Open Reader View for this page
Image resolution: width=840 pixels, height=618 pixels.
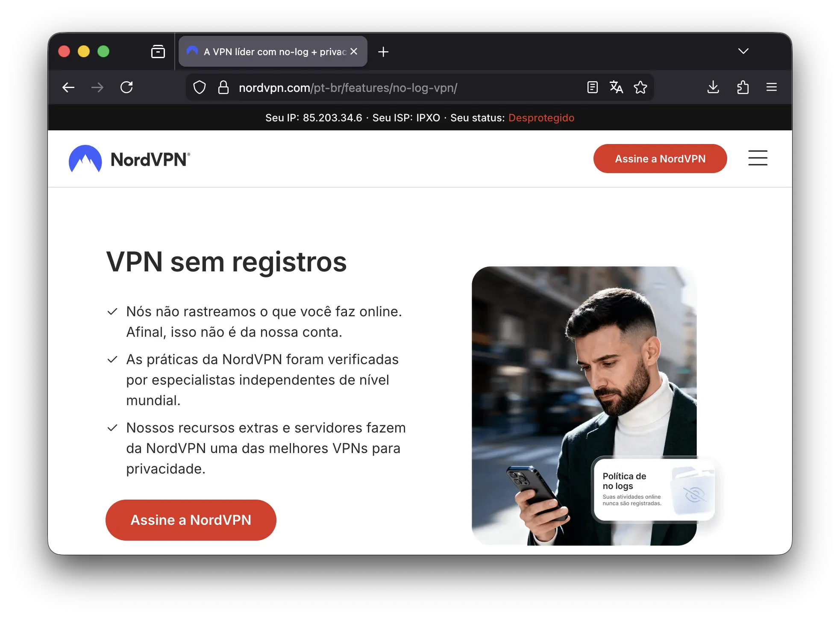click(x=592, y=87)
